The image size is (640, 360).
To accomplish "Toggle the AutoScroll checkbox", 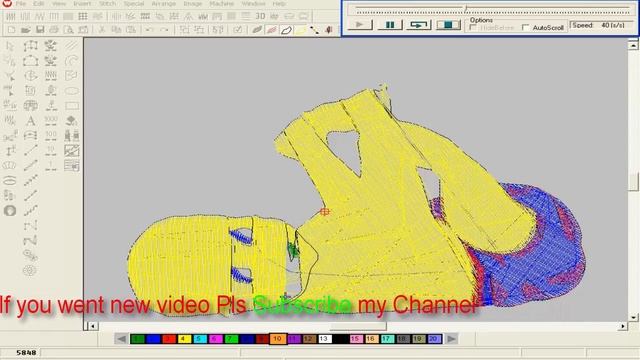I will pyautogui.click(x=526, y=28).
